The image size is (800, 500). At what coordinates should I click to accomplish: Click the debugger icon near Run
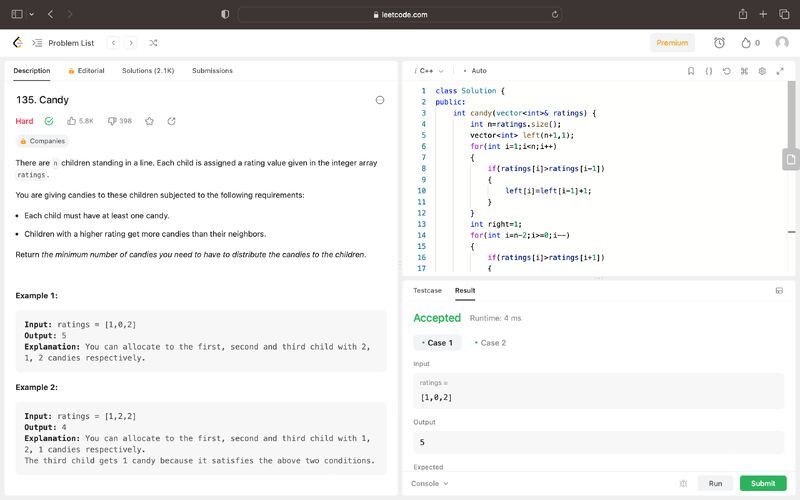(x=684, y=483)
